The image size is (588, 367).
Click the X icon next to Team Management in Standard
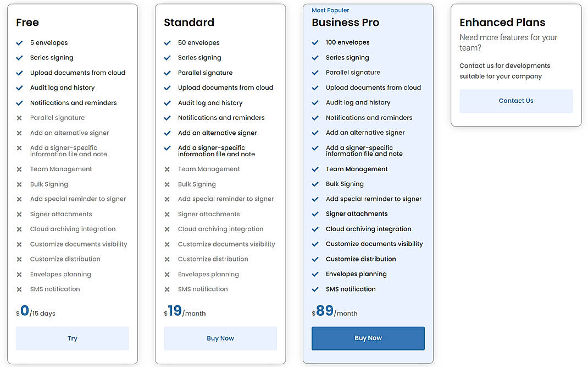pyautogui.click(x=167, y=169)
